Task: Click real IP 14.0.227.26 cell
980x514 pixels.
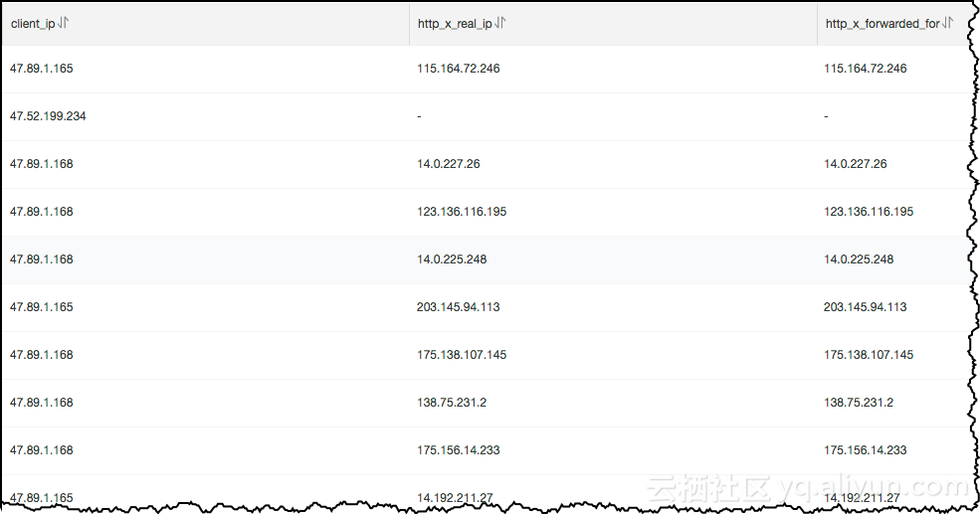Action: pyautogui.click(x=449, y=164)
